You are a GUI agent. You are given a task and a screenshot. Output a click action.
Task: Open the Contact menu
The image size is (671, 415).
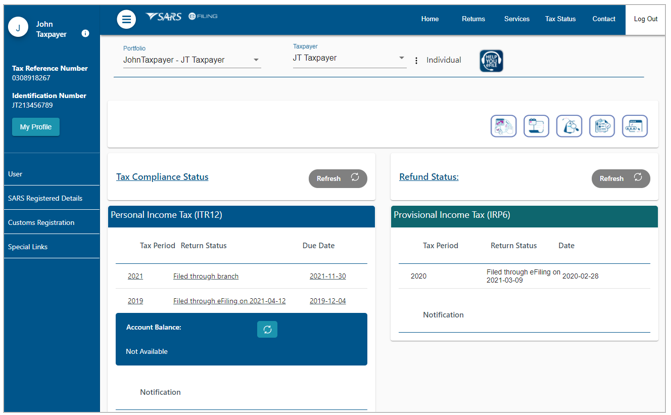tap(604, 19)
